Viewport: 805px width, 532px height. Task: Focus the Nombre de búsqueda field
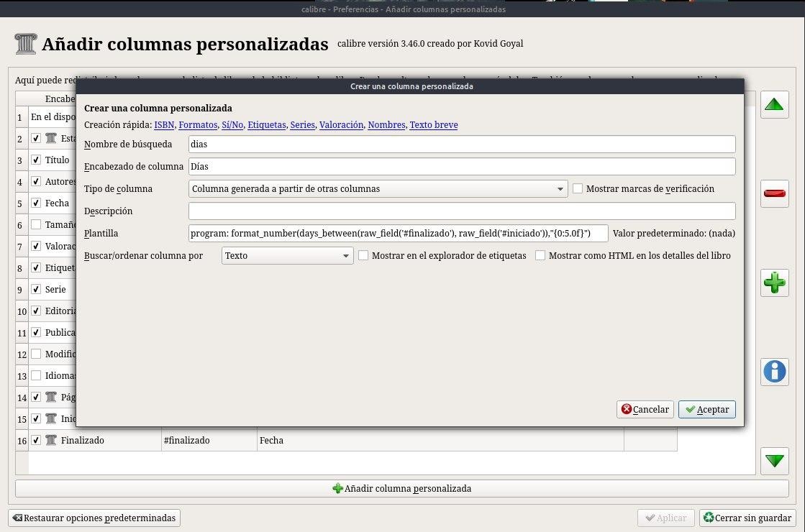click(x=462, y=145)
